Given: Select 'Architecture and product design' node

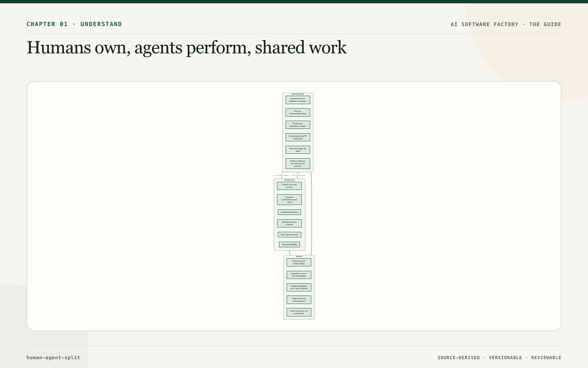Looking at the screenshot, I should click(299, 262).
